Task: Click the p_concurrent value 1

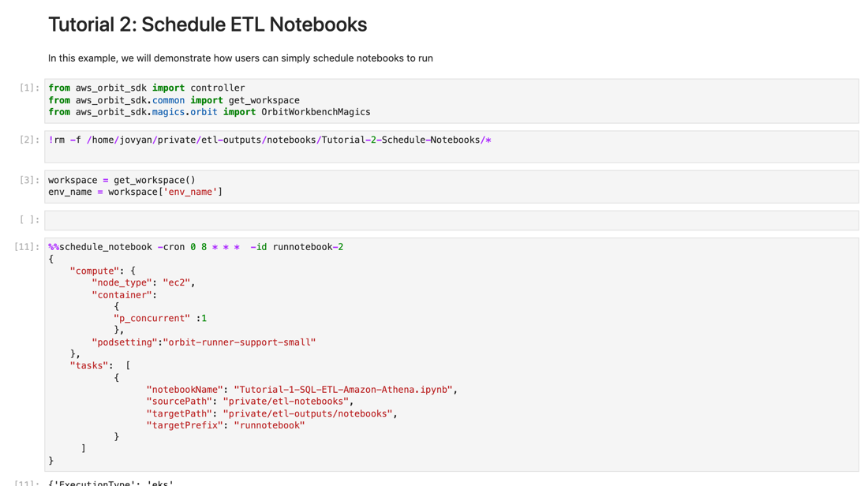Action: [205, 317]
